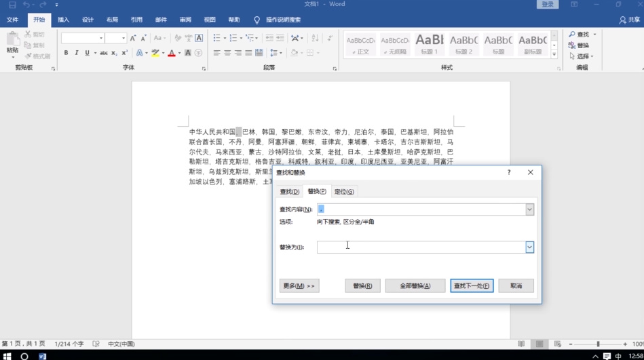
Task: Open the 文件 menu
Action: 13,20
